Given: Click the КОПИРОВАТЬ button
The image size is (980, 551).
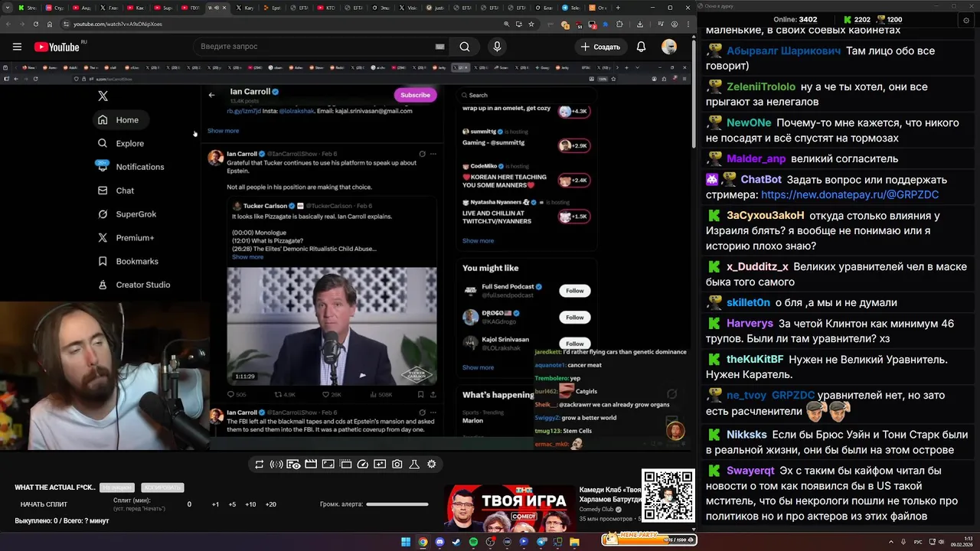Looking at the screenshot, I should click(162, 487).
